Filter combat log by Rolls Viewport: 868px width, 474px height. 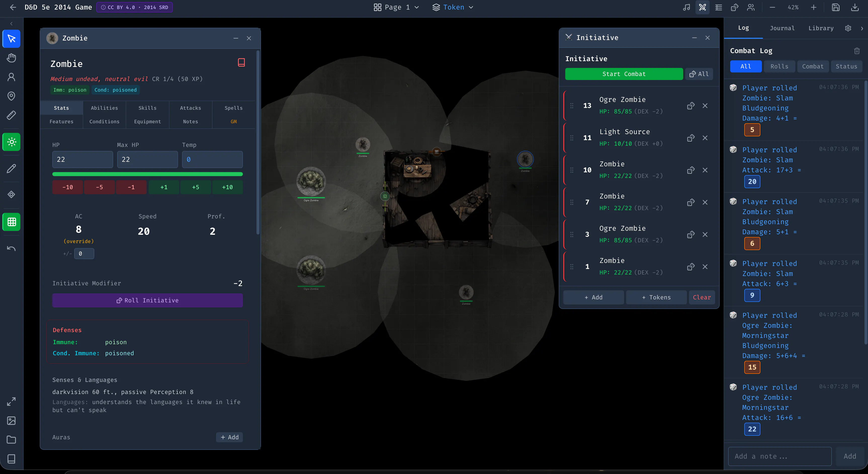click(x=779, y=66)
